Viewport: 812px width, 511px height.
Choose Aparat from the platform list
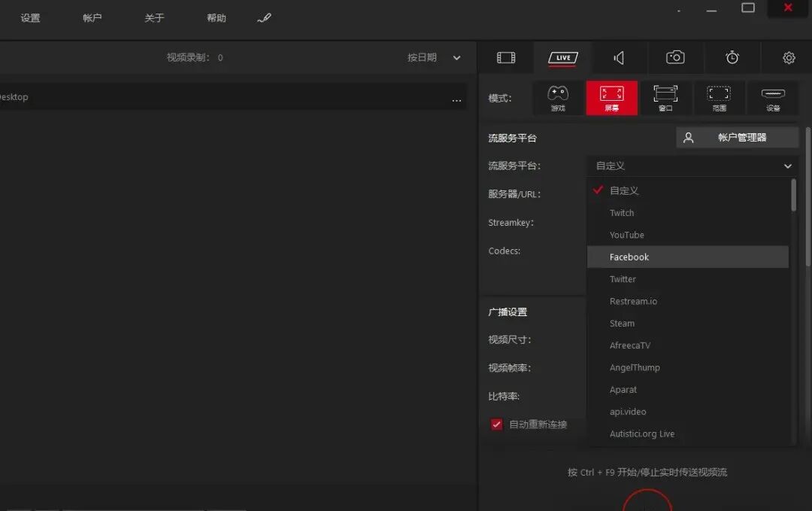[x=688, y=390]
